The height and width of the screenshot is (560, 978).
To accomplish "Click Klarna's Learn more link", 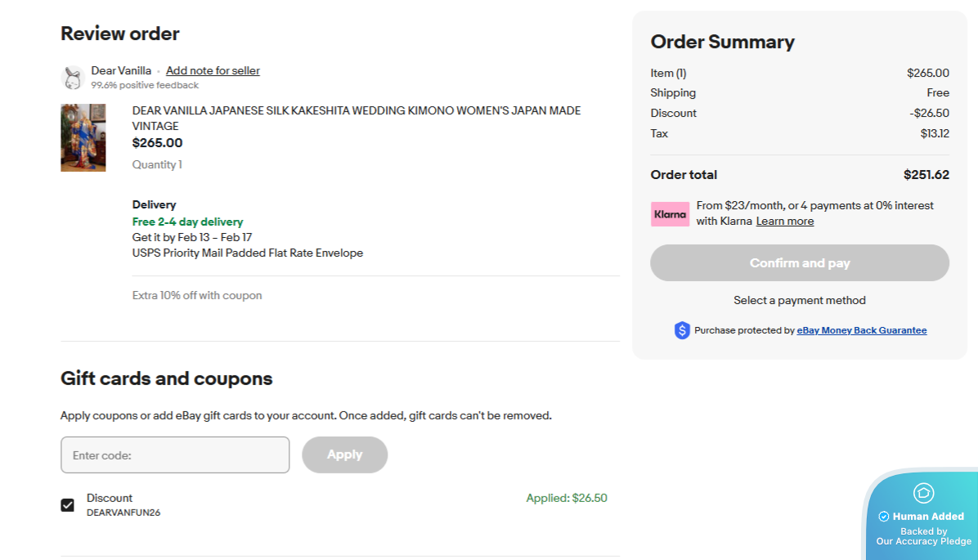I will point(784,222).
